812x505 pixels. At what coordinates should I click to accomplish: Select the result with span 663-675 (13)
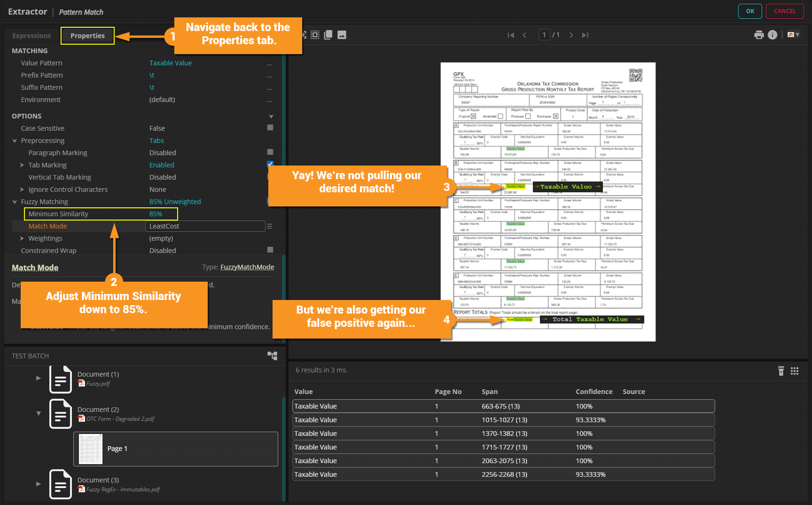coord(503,406)
